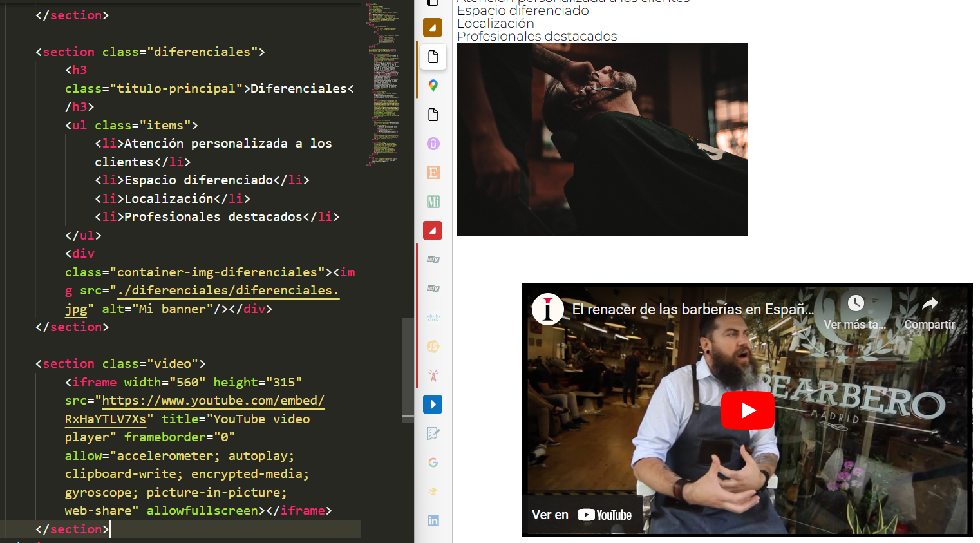Open the yellow JS tab icon

pos(433,347)
